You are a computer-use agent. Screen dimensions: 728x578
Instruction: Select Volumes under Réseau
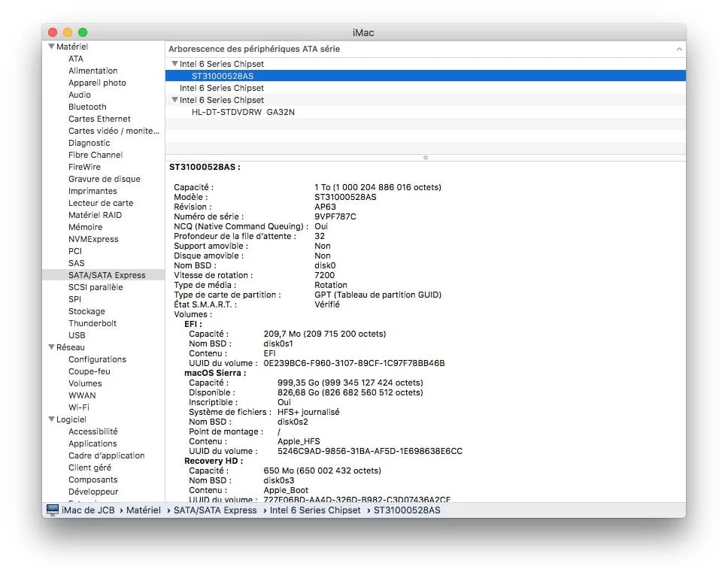click(x=85, y=383)
